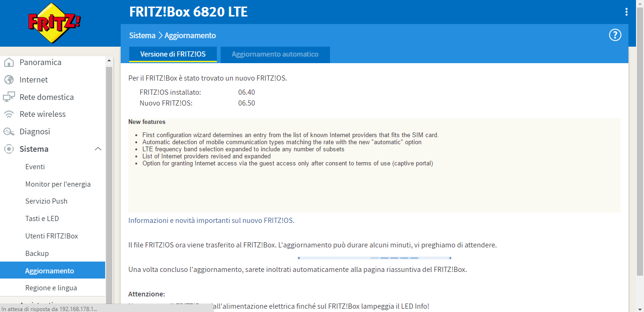This screenshot has height=312, width=644.
Task: Click the Rete wireless wifi icon
Action: tap(8, 114)
